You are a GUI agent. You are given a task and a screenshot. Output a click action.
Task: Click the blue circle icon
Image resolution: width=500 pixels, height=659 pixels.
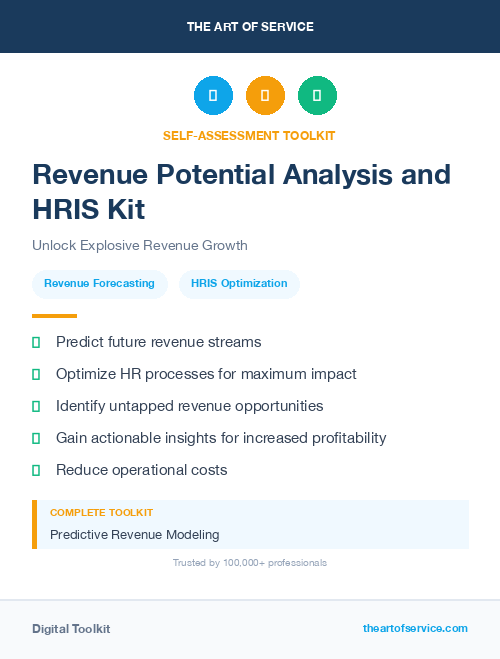coord(213,95)
